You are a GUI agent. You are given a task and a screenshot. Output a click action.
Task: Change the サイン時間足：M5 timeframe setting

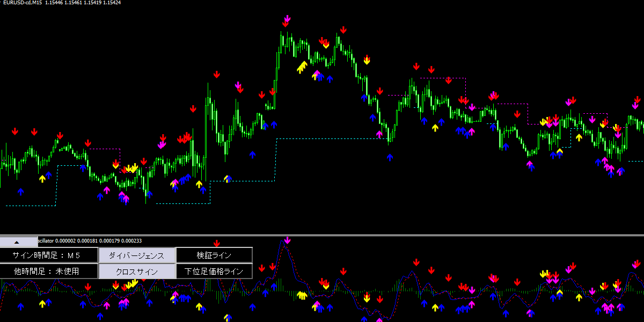click(49, 255)
